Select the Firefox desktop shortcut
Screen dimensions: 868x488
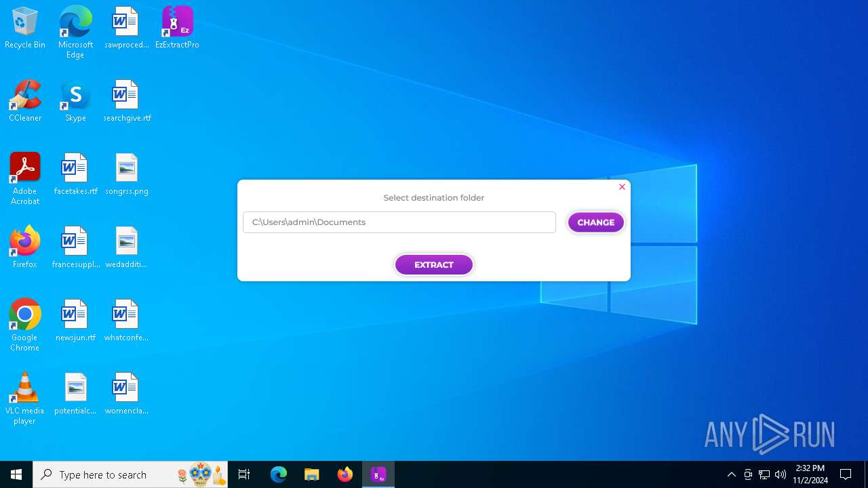[25, 247]
